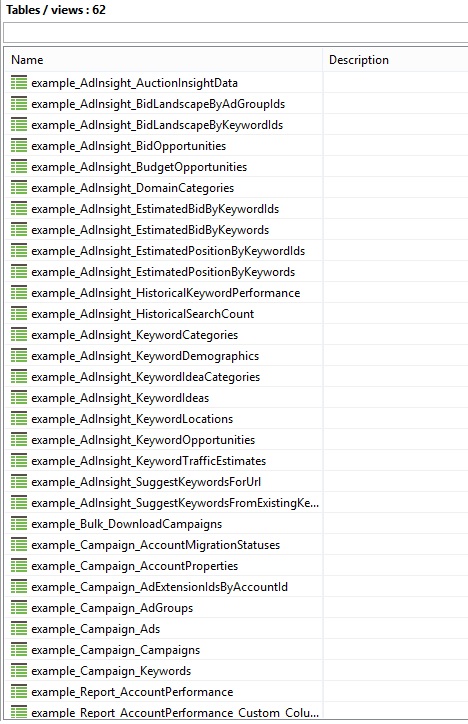Viewport: 468px width, 724px height.
Task: Open the example_Campaign_Campaigns table
Action: [116, 650]
